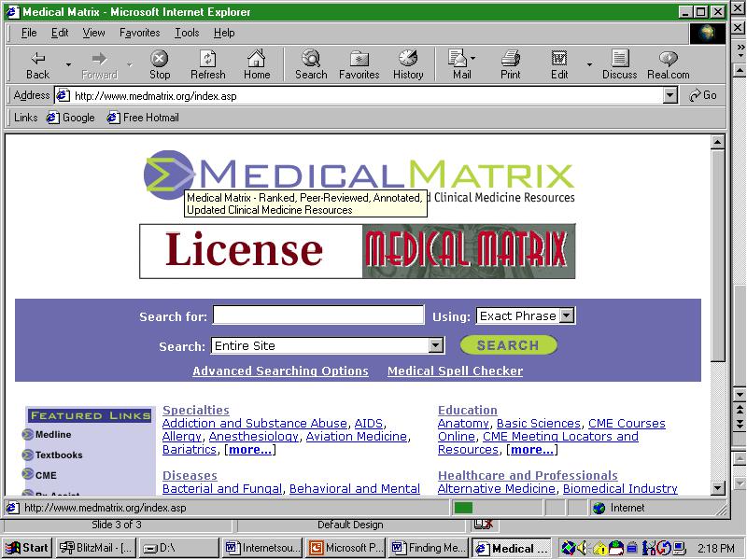
Task: Expand the address bar URL dropdown
Action: click(669, 96)
